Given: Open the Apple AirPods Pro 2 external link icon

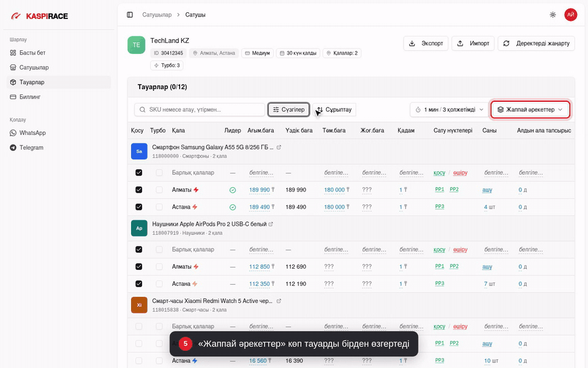Looking at the screenshot, I should pos(271,224).
